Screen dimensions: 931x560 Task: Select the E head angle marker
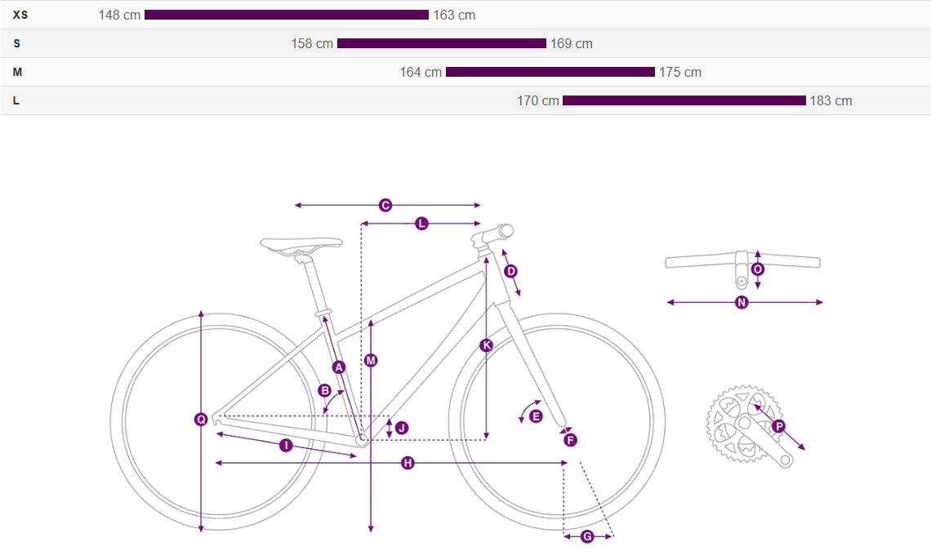pos(536,416)
